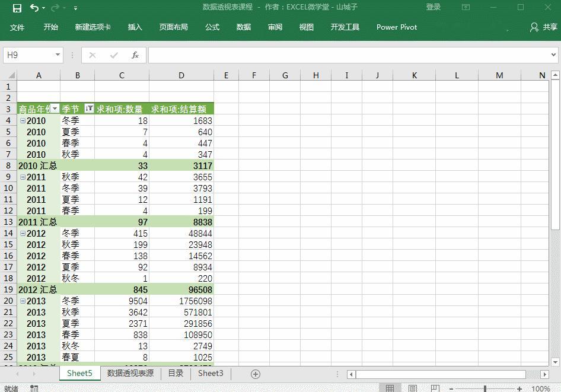The width and height of the screenshot is (561, 392).
Task: Open the 插入 ribbon tab
Action: (135, 27)
